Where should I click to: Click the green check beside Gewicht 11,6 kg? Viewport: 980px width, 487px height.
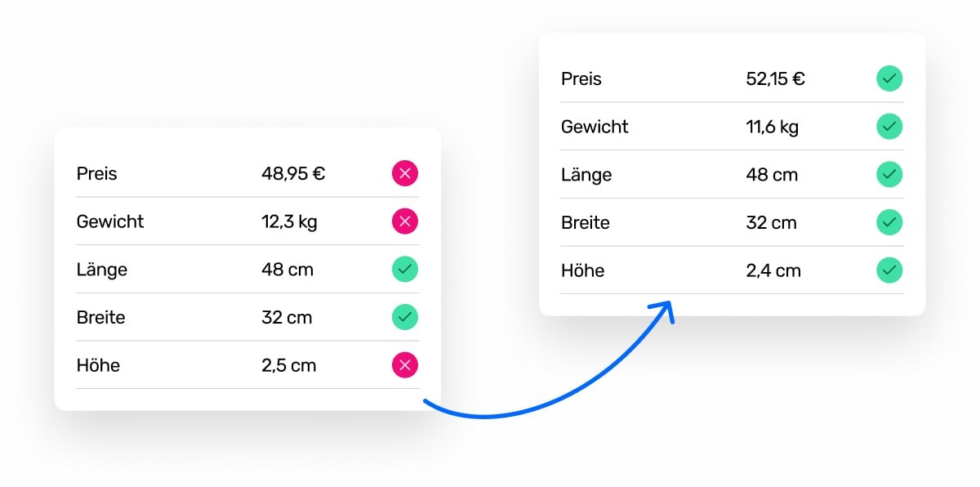889,127
